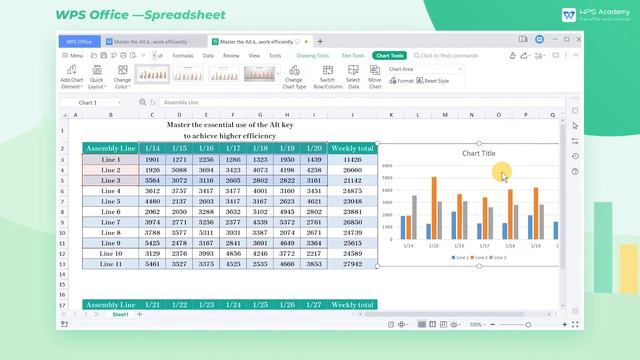
Task: Click the Save icon in quick toolbar
Action: [104, 56]
